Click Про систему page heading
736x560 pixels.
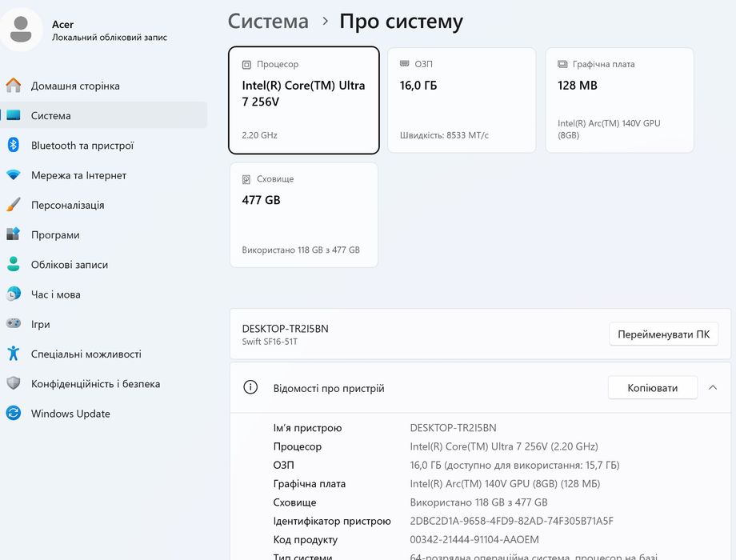401,22
